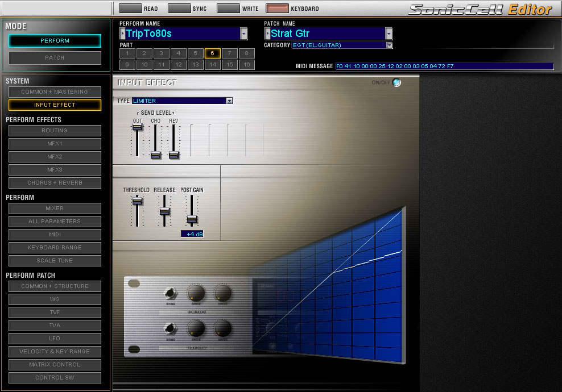
Task: Select part 3
Action: click(x=162, y=53)
